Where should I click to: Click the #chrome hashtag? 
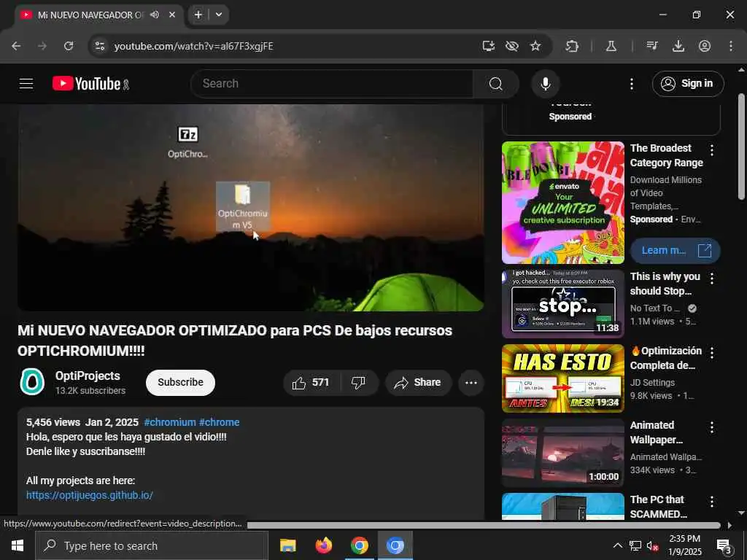coord(219,422)
